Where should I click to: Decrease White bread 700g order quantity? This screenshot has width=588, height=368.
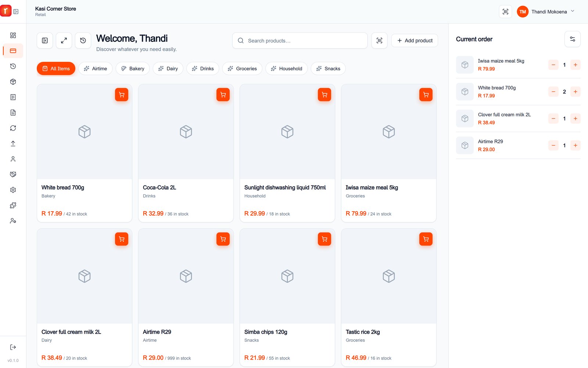coord(553,92)
